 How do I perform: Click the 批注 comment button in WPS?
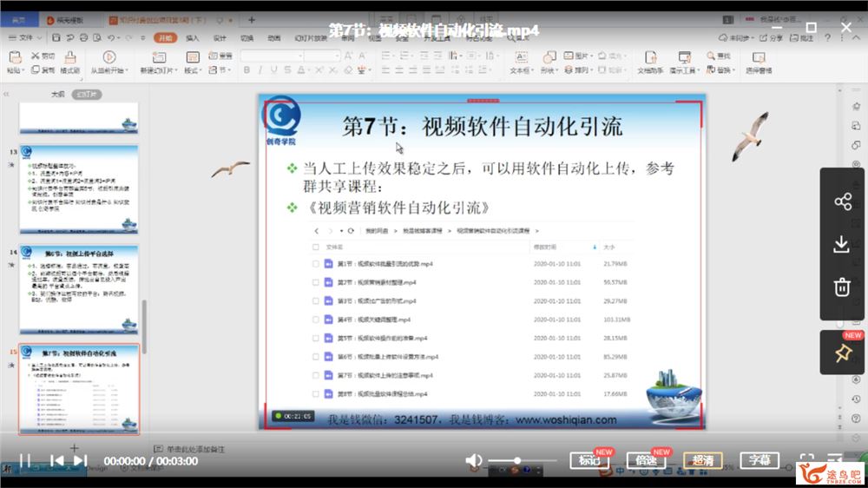click(x=801, y=37)
